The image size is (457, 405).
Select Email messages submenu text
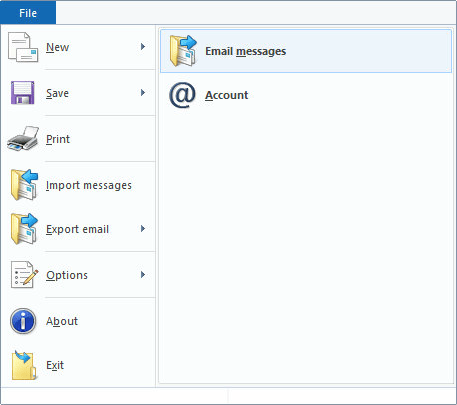[246, 51]
